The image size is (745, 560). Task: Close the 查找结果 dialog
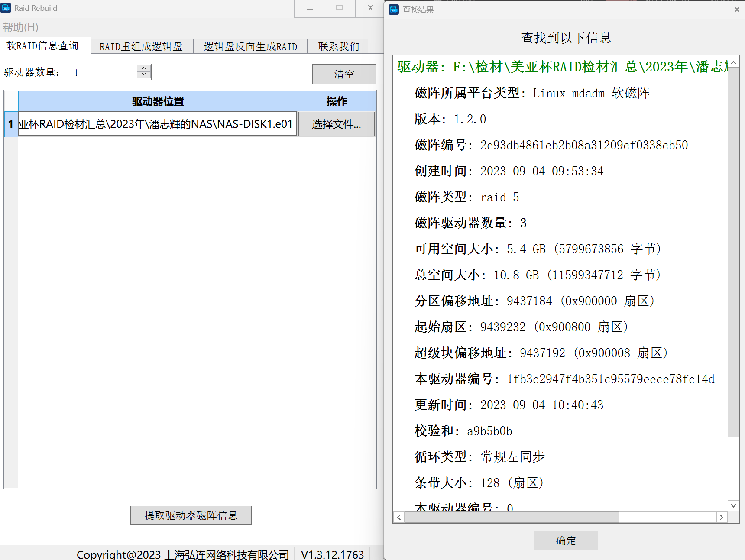click(x=736, y=10)
